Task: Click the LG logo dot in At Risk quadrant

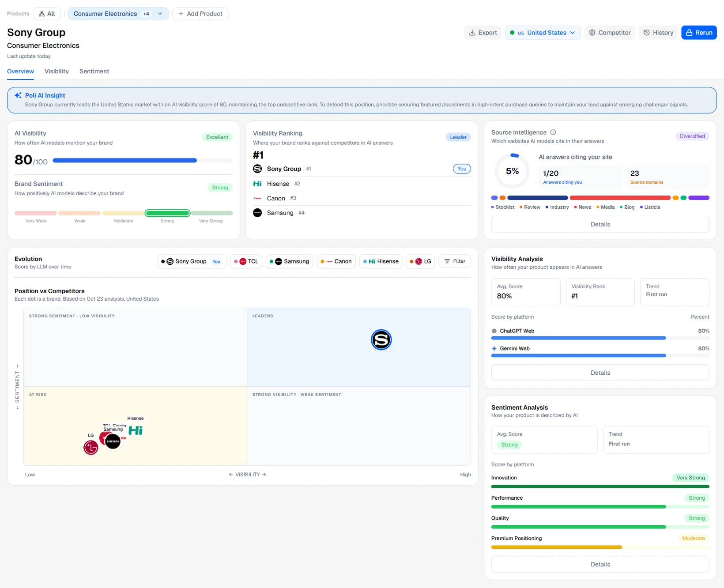Action: [91, 448]
